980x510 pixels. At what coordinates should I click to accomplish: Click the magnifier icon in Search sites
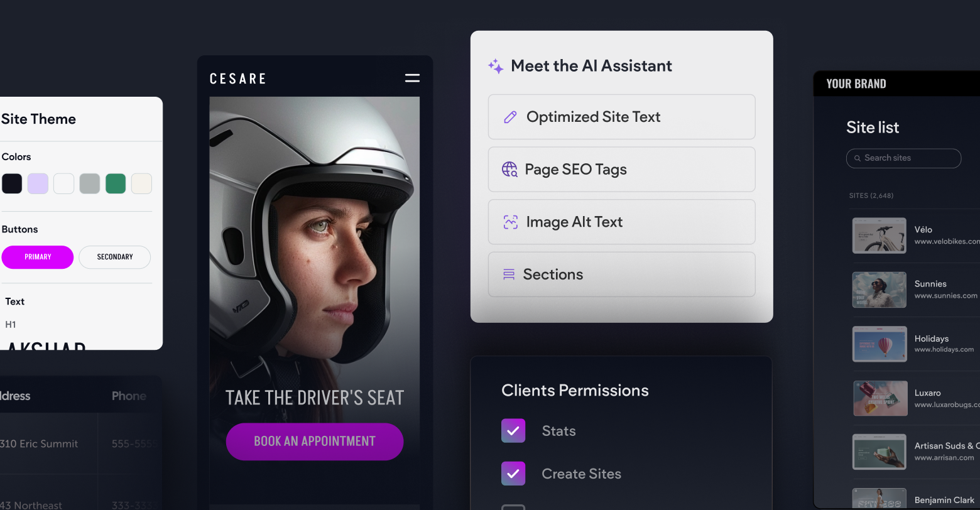[857, 158]
